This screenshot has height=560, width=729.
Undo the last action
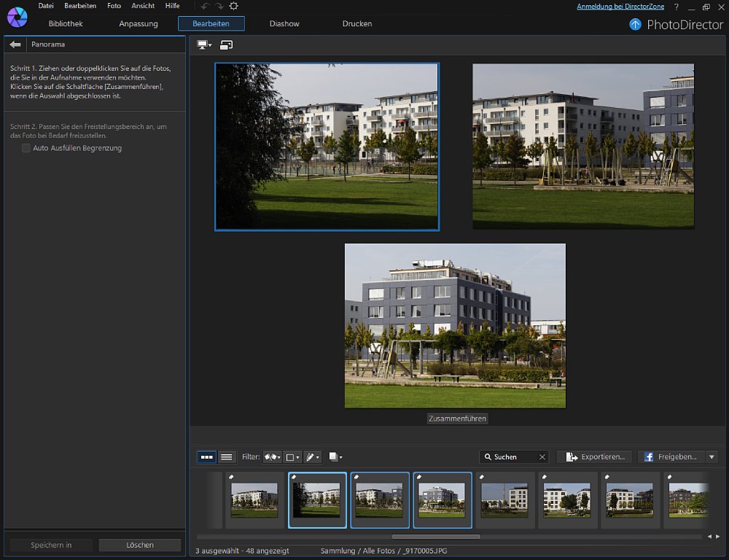pos(205,6)
